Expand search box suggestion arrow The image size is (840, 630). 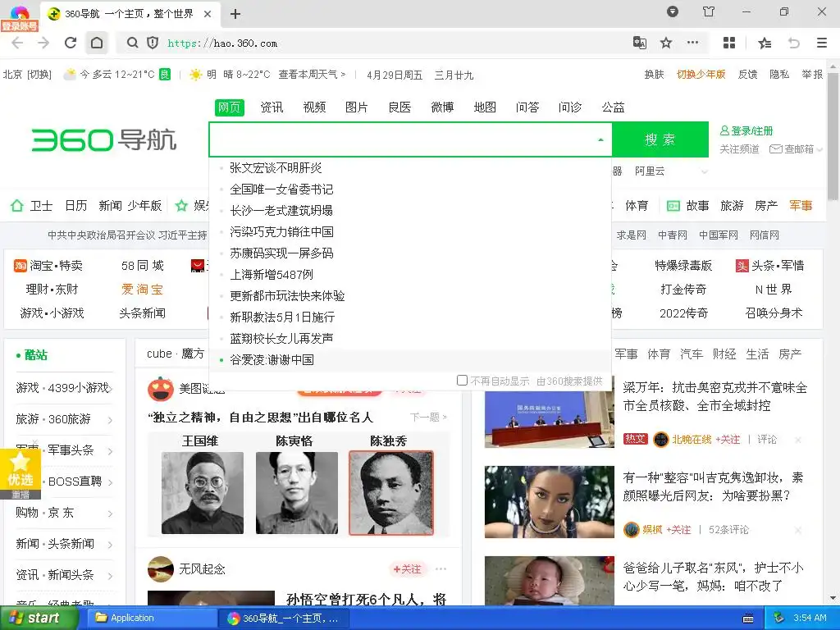pyautogui.click(x=600, y=139)
